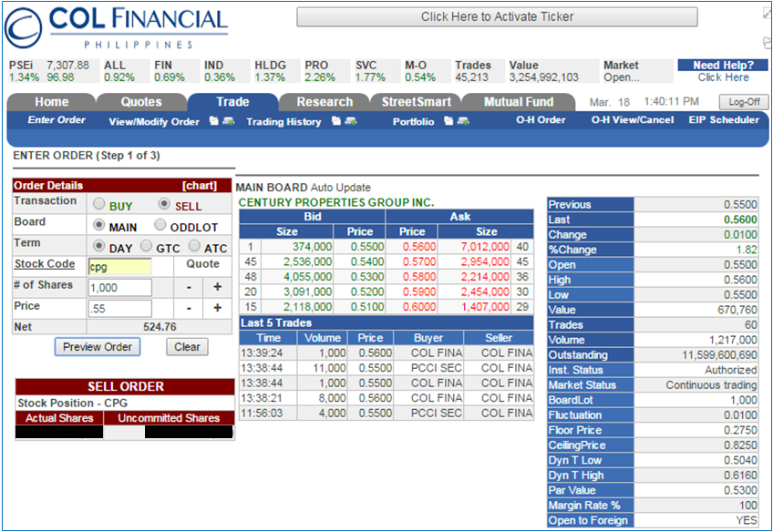Click the Preview Order button

(98, 347)
